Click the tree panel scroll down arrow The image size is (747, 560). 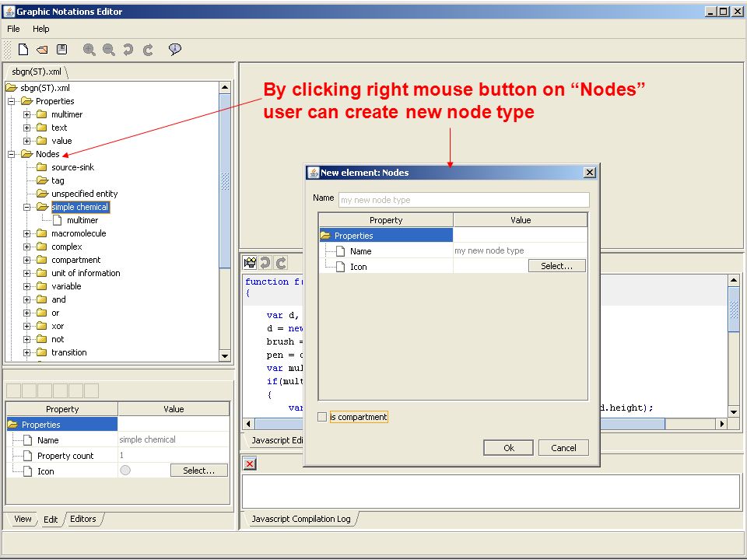tap(225, 355)
